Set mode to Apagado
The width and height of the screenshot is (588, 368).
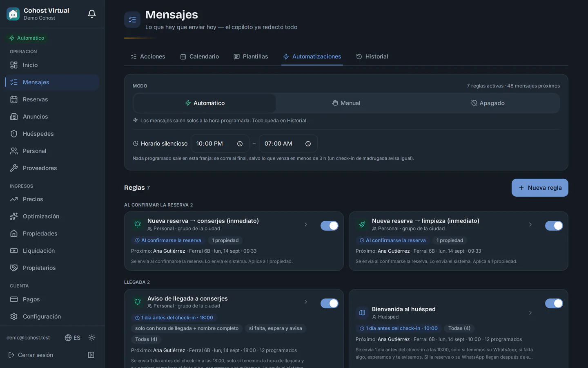[x=488, y=103]
